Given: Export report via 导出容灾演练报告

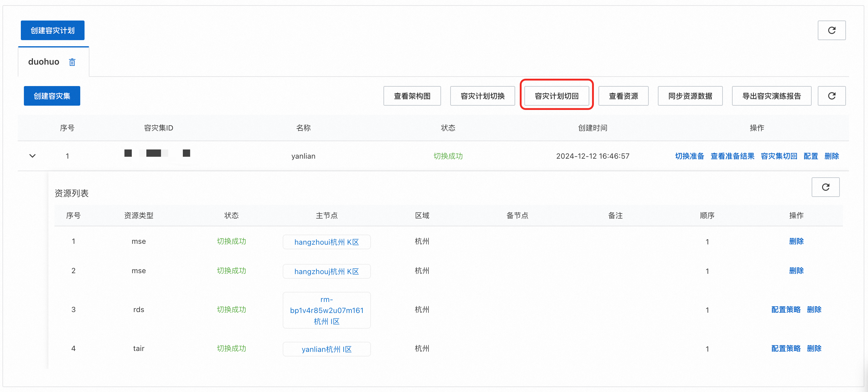Looking at the screenshot, I should 771,96.
